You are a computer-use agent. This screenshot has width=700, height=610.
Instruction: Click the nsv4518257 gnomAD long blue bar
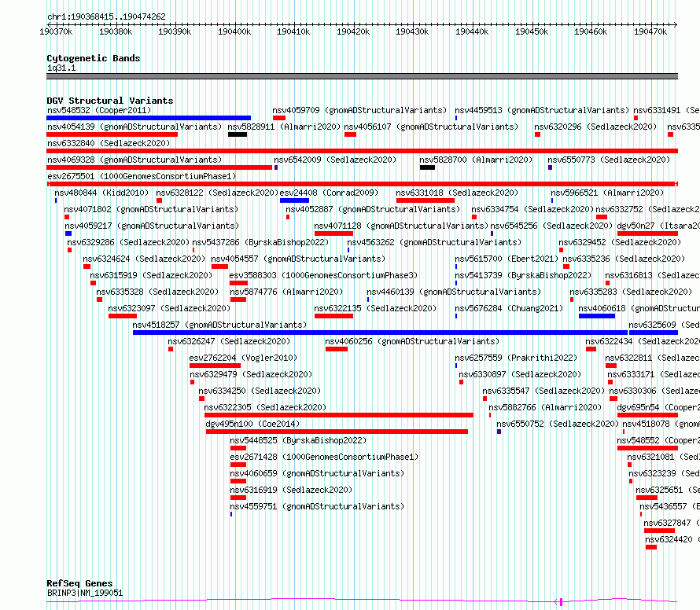pyautogui.click(x=381, y=333)
